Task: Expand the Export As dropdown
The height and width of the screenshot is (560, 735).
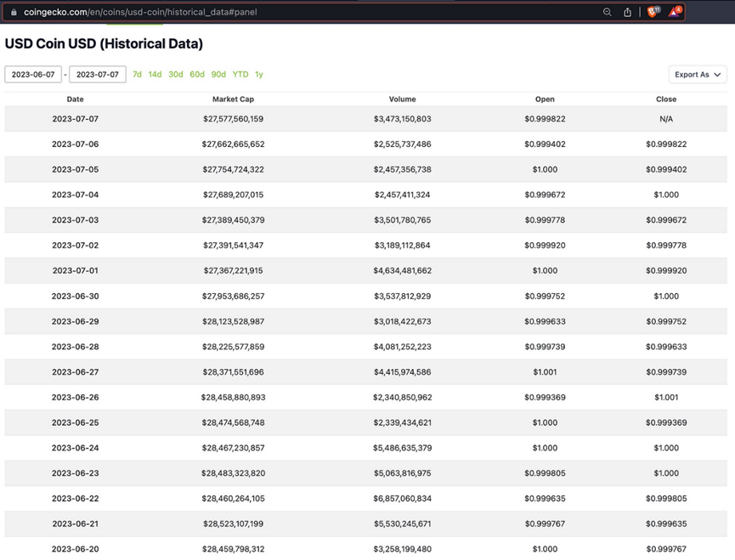Action: tap(698, 75)
